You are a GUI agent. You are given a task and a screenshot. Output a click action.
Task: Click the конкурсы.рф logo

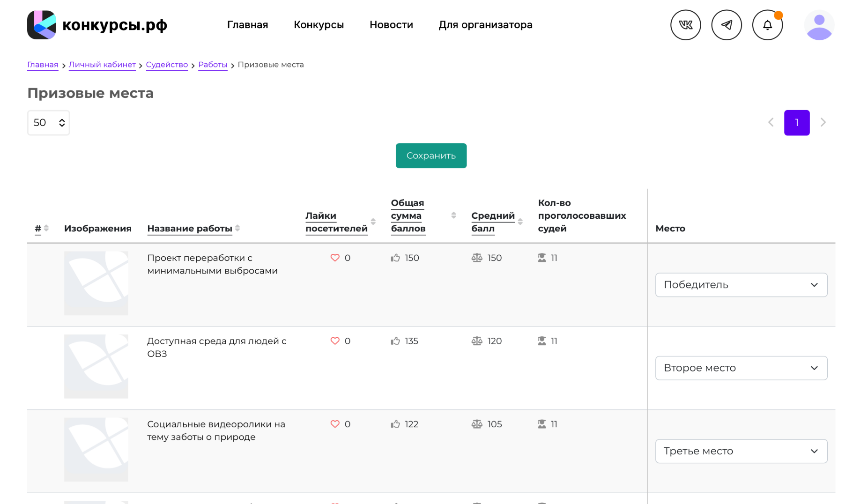click(x=97, y=25)
